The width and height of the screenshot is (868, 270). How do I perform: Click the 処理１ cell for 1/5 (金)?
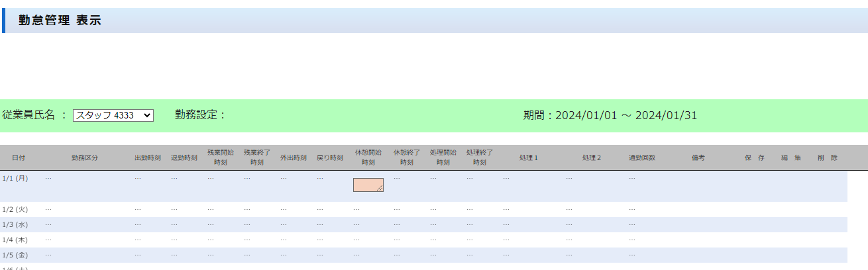coord(506,255)
